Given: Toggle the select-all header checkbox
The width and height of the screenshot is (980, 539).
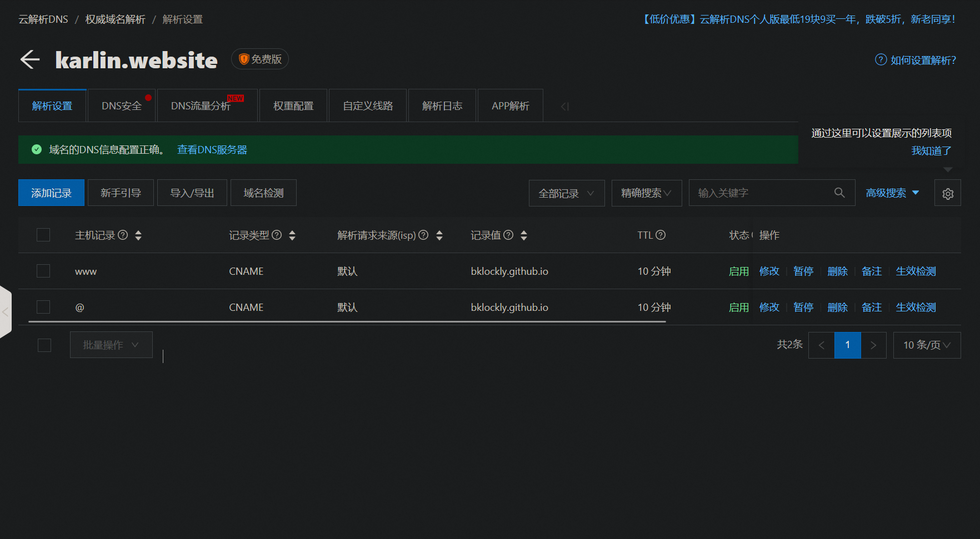Looking at the screenshot, I should click(43, 235).
